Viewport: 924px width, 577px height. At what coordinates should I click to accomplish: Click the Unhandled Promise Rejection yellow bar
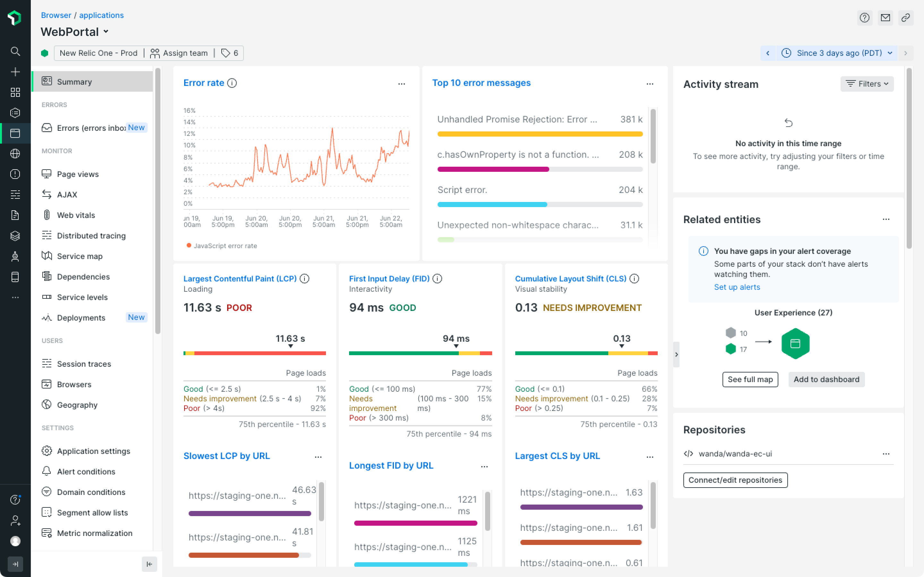540,134
